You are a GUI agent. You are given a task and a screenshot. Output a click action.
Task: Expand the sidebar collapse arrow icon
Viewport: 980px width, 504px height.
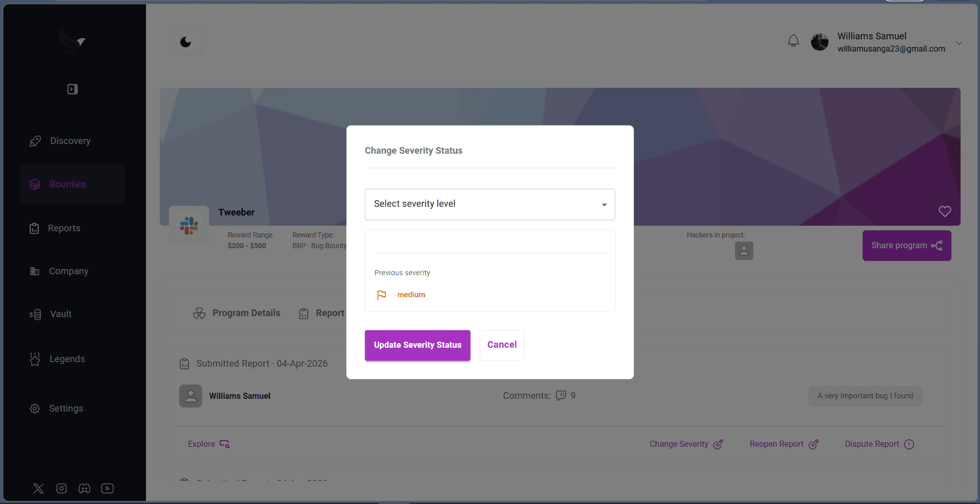72,89
